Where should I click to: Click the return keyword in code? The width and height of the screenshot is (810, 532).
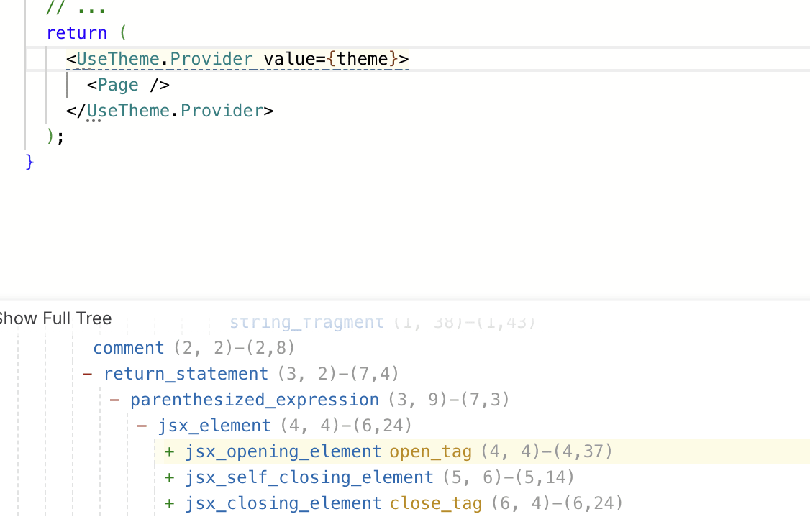(x=76, y=33)
